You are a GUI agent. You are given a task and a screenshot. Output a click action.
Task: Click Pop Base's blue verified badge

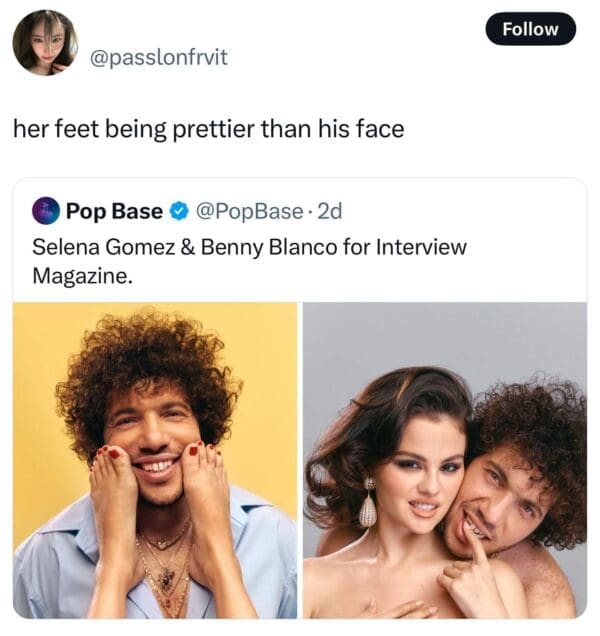coord(178,211)
